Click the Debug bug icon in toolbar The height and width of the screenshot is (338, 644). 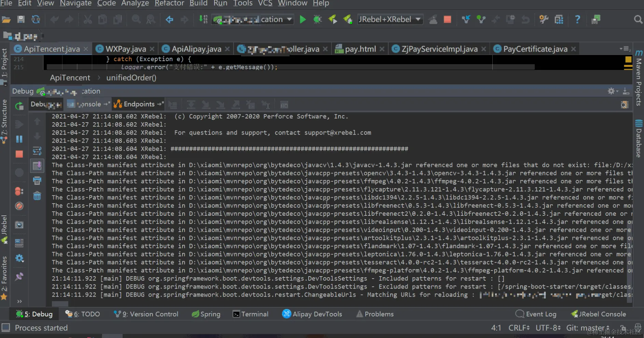click(318, 19)
